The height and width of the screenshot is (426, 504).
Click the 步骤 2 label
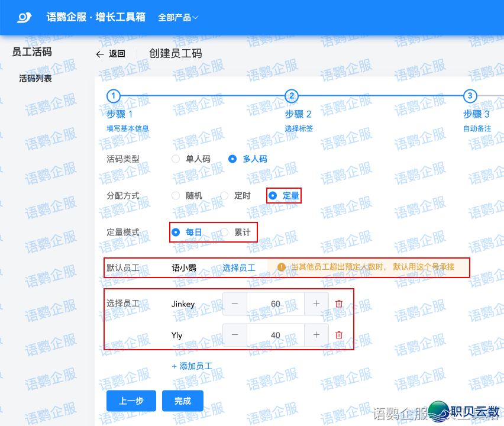tap(298, 114)
